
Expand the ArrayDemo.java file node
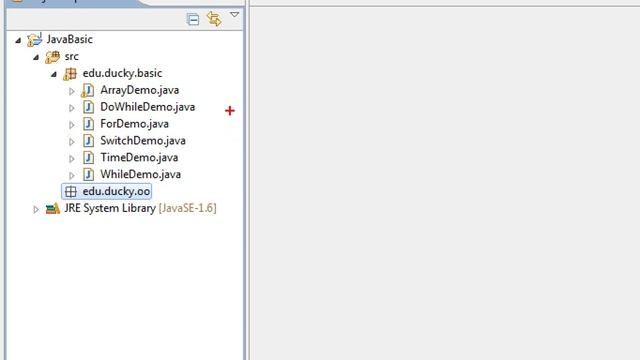coord(71,91)
